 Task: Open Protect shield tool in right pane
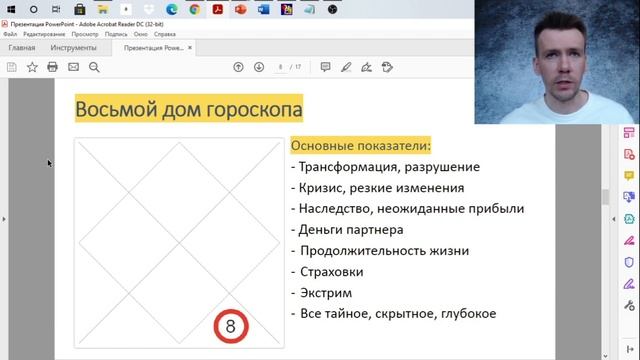tap(629, 262)
